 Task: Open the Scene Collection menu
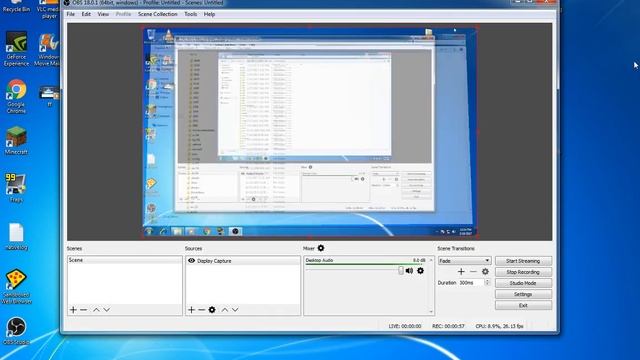(158, 14)
